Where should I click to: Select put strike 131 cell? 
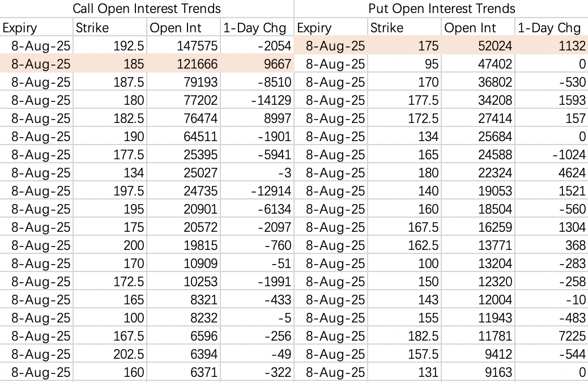pos(404,372)
